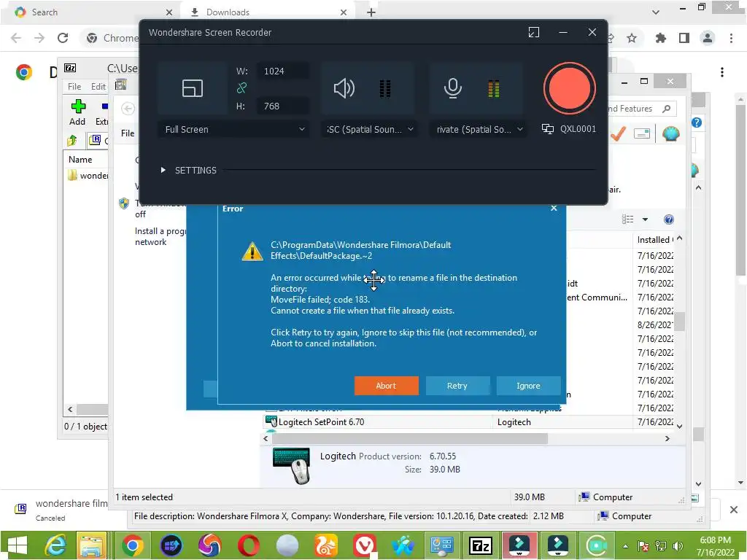Dismiss the Chrome download bar
The height and width of the screenshot is (560, 747).
coord(734,510)
